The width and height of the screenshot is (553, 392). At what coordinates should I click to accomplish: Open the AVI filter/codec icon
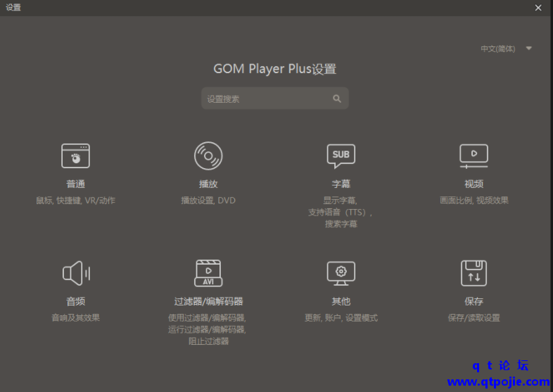point(208,273)
